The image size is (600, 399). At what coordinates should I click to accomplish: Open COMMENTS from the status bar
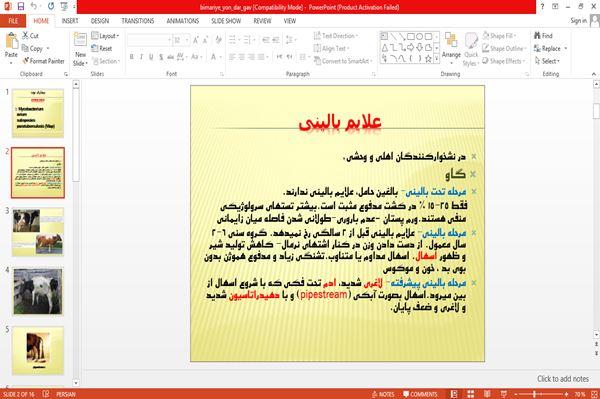(x=420, y=394)
